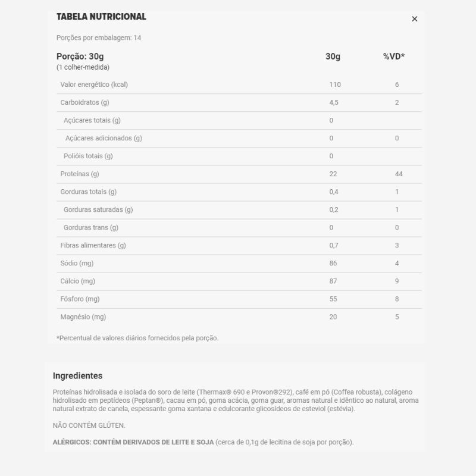Click the Carboidratos (g) row label

pos(84,102)
